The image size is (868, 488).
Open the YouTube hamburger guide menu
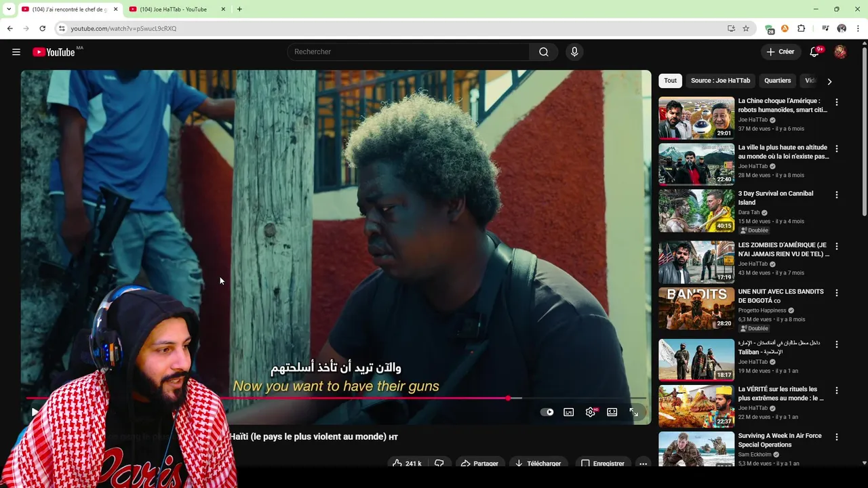16,52
